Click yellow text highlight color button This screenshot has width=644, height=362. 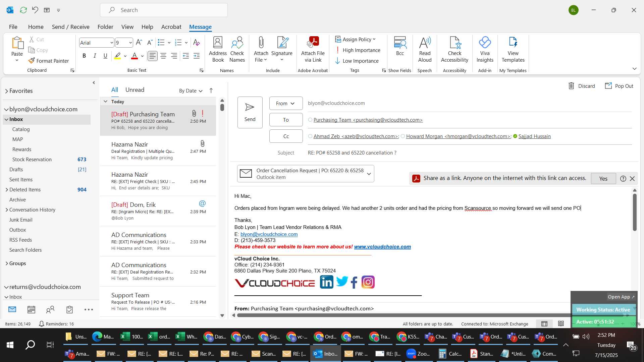point(117,56)
